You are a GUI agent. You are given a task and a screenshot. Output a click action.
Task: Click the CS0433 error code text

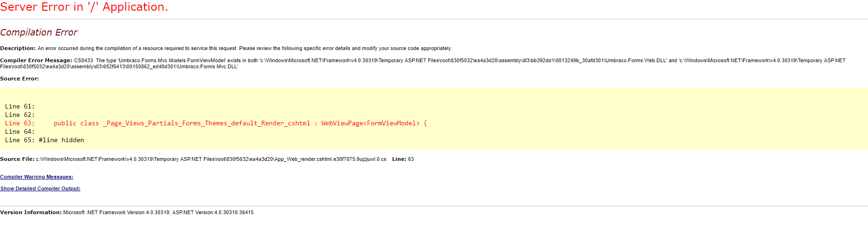[84, 60]
